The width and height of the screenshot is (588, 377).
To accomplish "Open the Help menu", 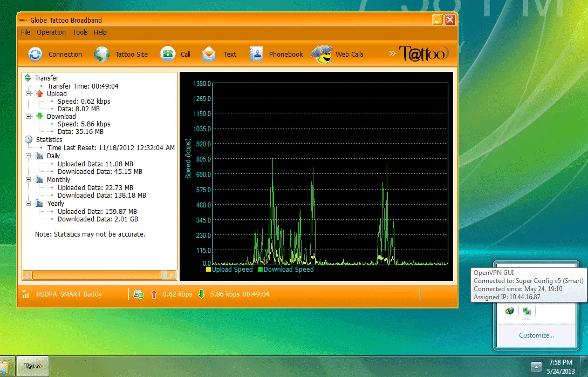I will 100,32.
